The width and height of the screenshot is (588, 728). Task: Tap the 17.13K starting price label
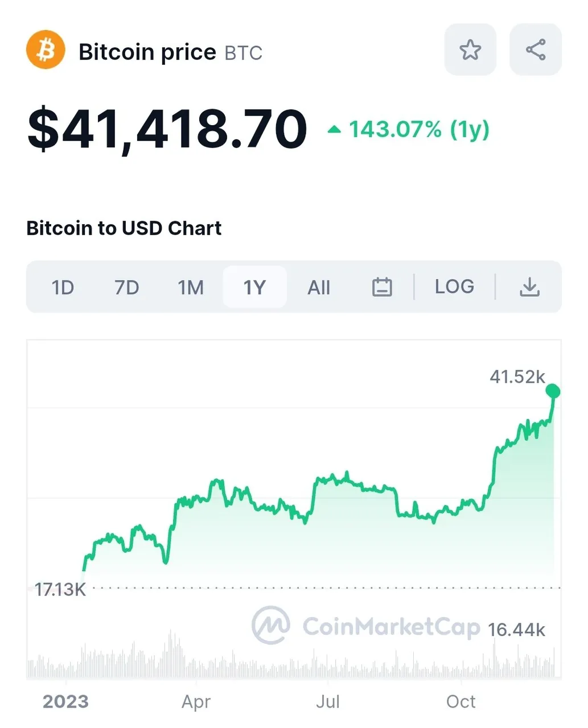60,589
